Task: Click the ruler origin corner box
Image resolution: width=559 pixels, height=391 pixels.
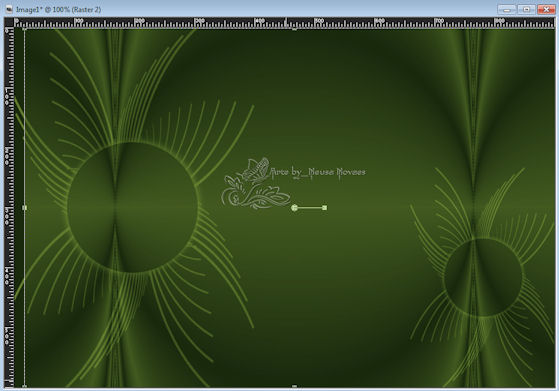Action: 9,23
